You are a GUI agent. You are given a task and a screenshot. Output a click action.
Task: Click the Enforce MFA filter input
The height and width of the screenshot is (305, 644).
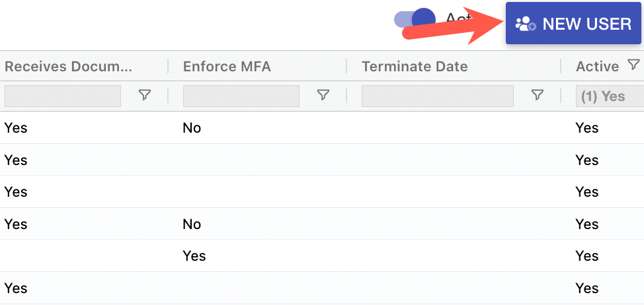241,96
